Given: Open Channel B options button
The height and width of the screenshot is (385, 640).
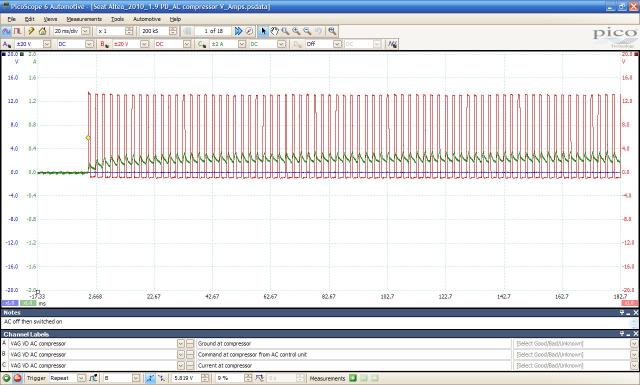Looking at the screenshot, I should click(104, 44).
